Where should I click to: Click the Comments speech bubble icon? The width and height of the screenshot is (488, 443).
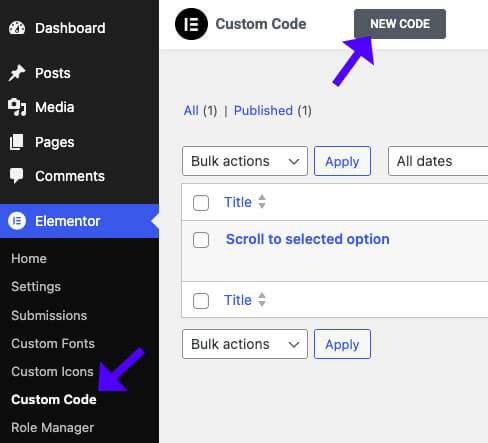(x=16, y=176)
